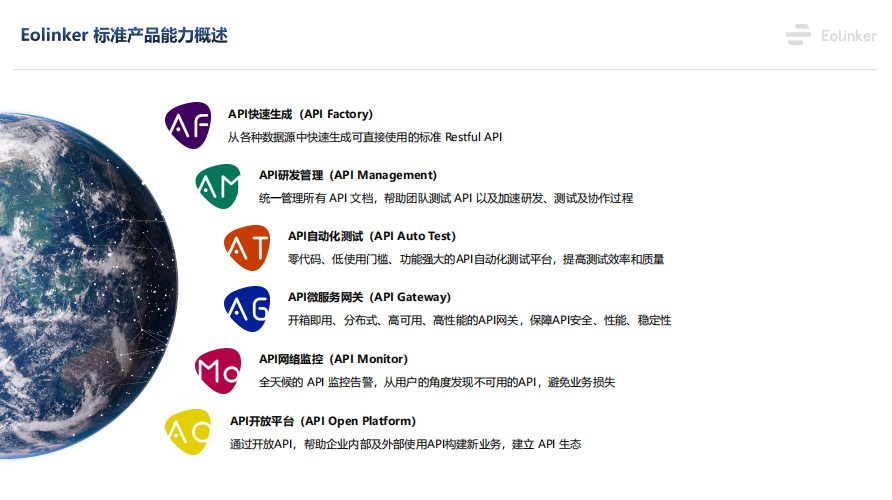Screen dimensions: 892x500
Task: Click description starting "通过开放API"
Action: tap(406, 444)
